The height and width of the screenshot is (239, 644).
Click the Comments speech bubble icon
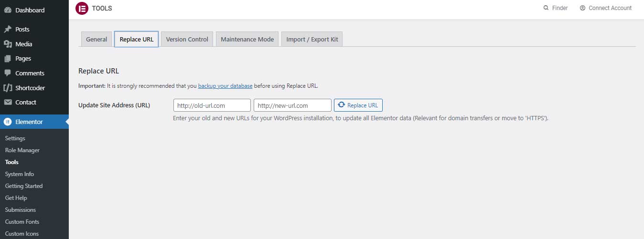tap(8, 73)
